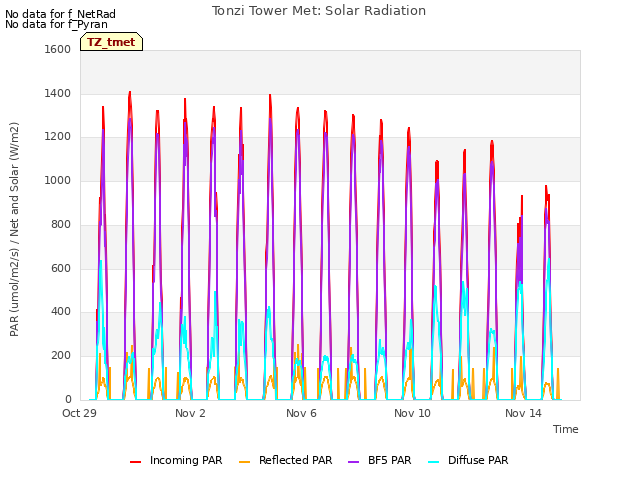Click the 1400 y-axis tick label
The height and width of the screenshot is (480, 640).
[58, 93]
